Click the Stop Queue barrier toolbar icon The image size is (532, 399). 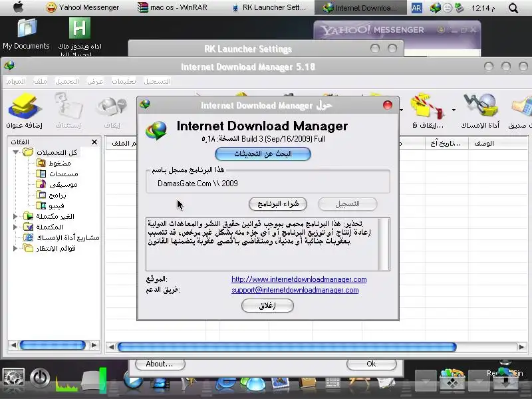(428, 106)
